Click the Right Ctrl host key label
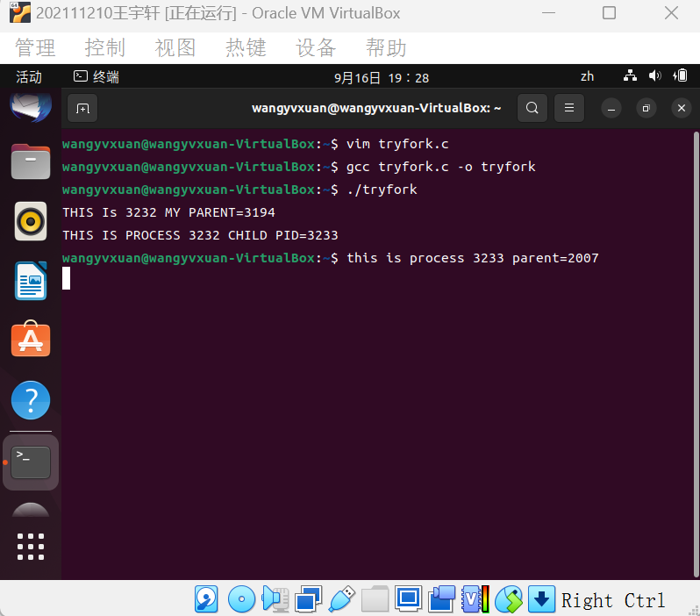The height and width of the screenshot is (616, 700). click(x=613, y=600)
